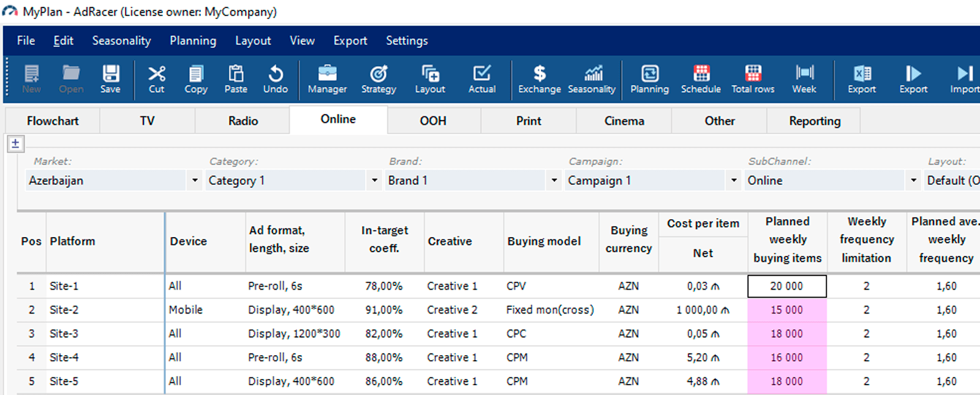Open the Edit menu
The height and width of the screenshot is (395, 980).
63,40
